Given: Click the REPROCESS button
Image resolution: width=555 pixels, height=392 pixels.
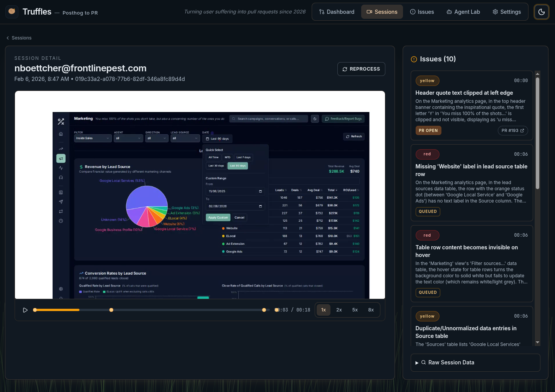Looking at the screenshot, I should 361,69.
